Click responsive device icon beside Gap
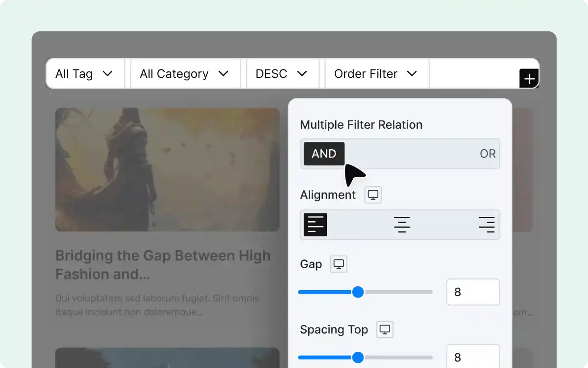The image size is (588, 368). 339,264
